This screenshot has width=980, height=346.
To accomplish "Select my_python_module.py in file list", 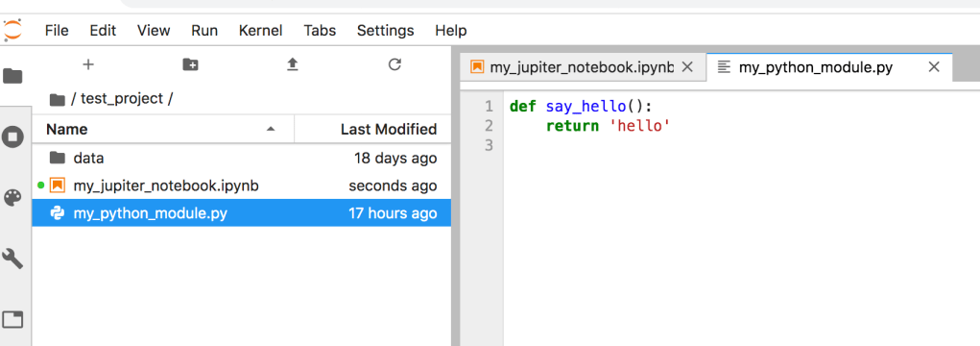I will click(x=241, y=213).
